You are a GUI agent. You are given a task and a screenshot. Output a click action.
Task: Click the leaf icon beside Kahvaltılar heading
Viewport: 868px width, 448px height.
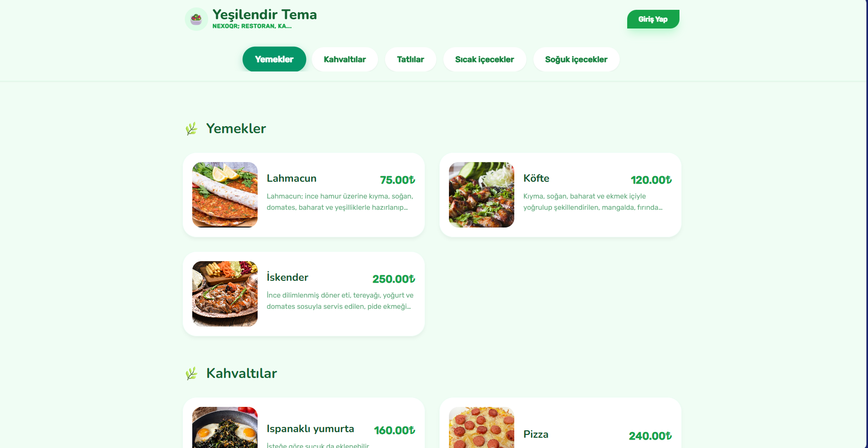click(191, 373)
